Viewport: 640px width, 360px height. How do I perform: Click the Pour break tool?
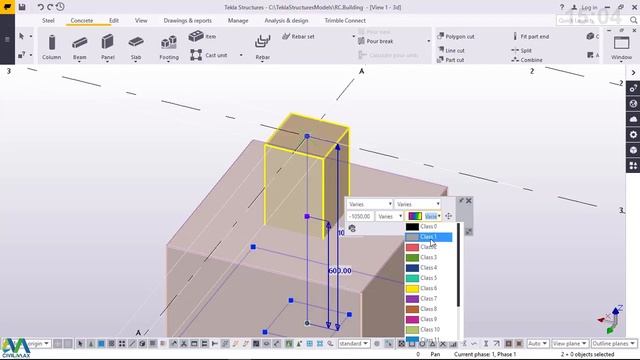coord(376,41)
